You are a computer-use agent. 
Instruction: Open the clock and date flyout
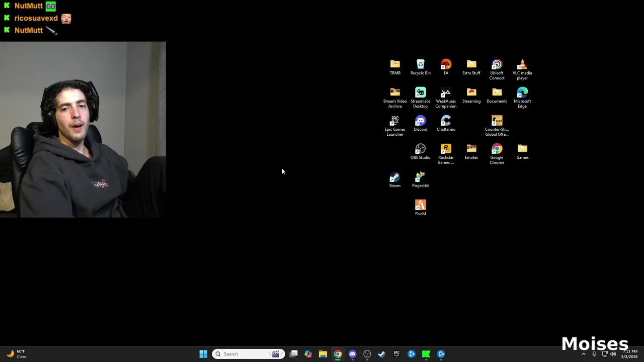click(629, 354)
